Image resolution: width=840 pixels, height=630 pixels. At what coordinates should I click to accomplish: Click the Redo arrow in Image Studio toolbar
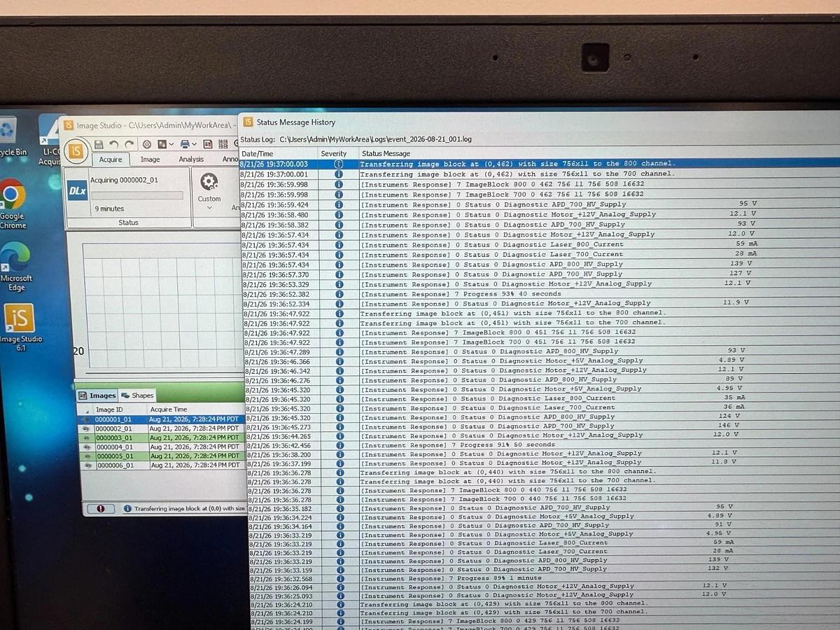[x=129, y=144]
